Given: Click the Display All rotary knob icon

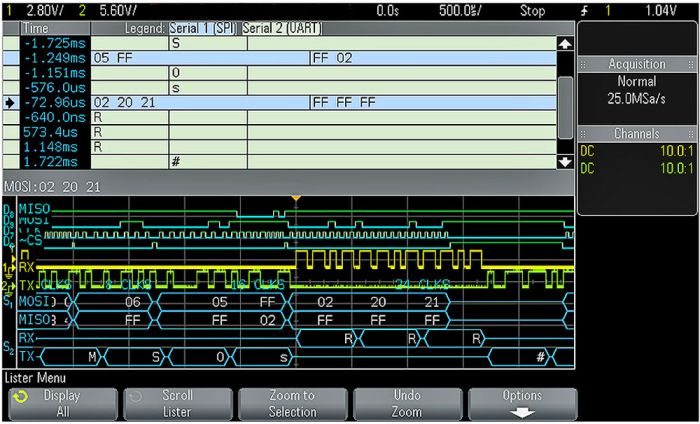Looking at the screenshot, I should pos(21,396).
